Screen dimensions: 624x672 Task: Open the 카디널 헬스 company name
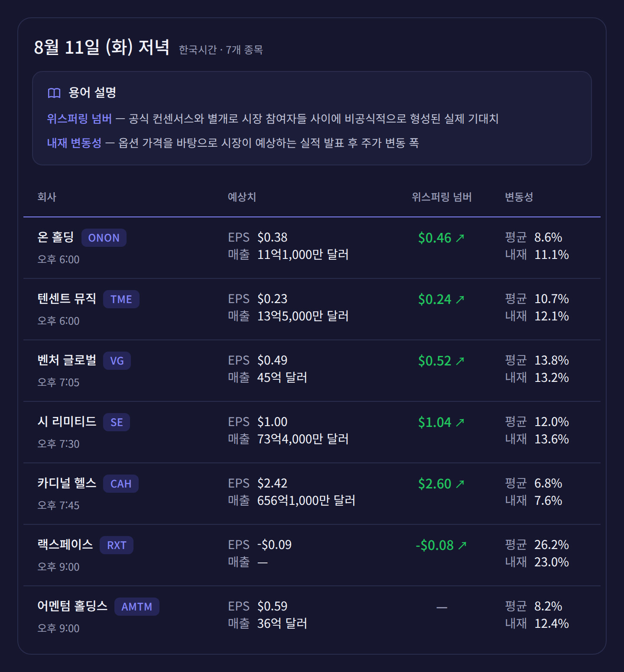click(x=67, y=483)
